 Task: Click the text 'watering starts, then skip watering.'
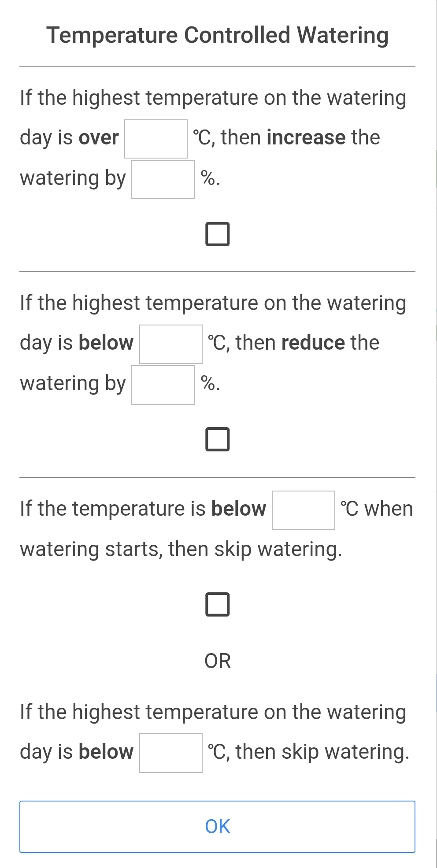pos(181,549)
